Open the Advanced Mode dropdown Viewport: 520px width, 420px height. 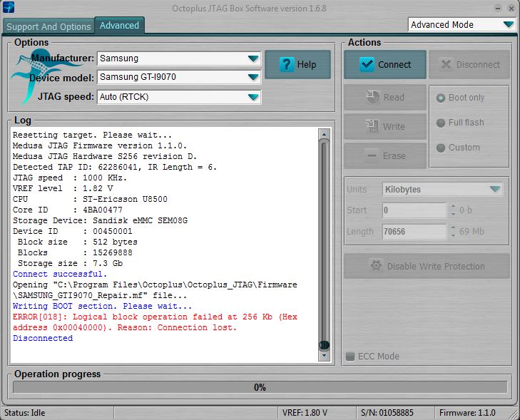click(462, 24)
